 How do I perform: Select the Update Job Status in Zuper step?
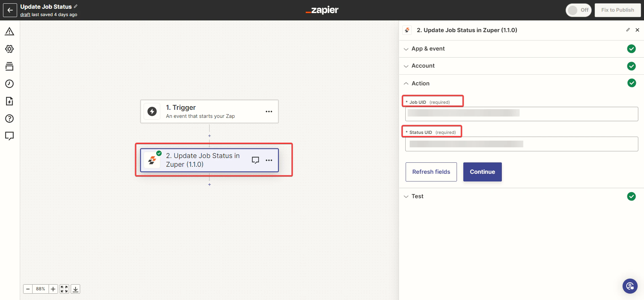209,160
